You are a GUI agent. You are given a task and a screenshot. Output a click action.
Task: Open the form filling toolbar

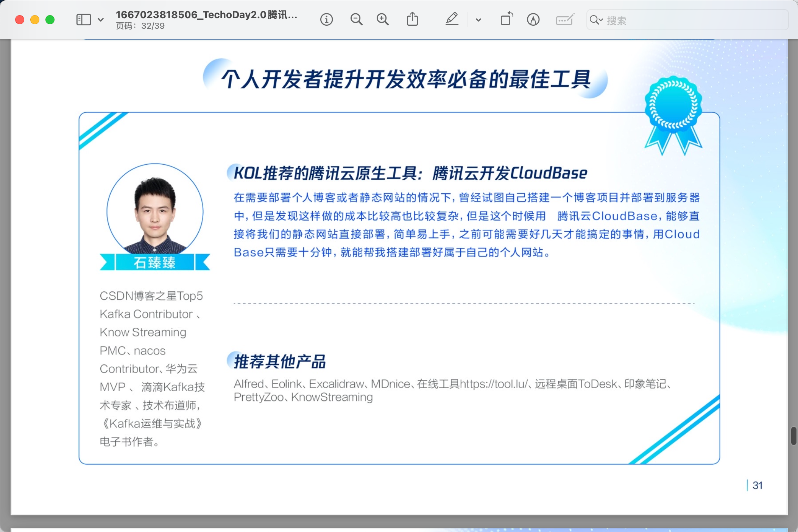[x=565, y=20]
